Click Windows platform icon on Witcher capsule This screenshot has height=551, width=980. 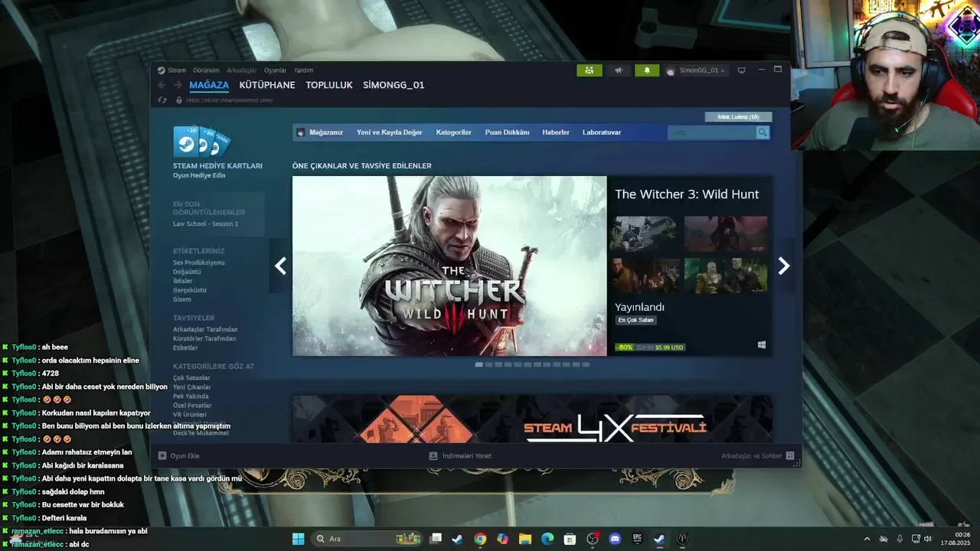(x=762, y=345)
